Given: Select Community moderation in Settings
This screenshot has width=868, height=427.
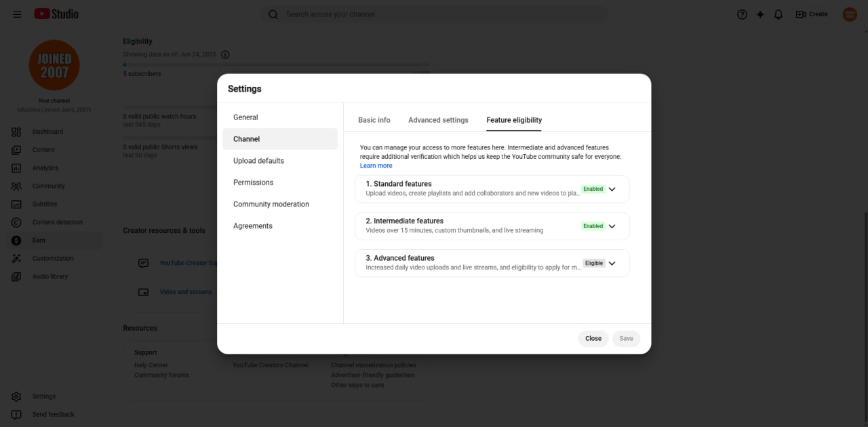Looking at the screenshot, I should click(280, 204).
